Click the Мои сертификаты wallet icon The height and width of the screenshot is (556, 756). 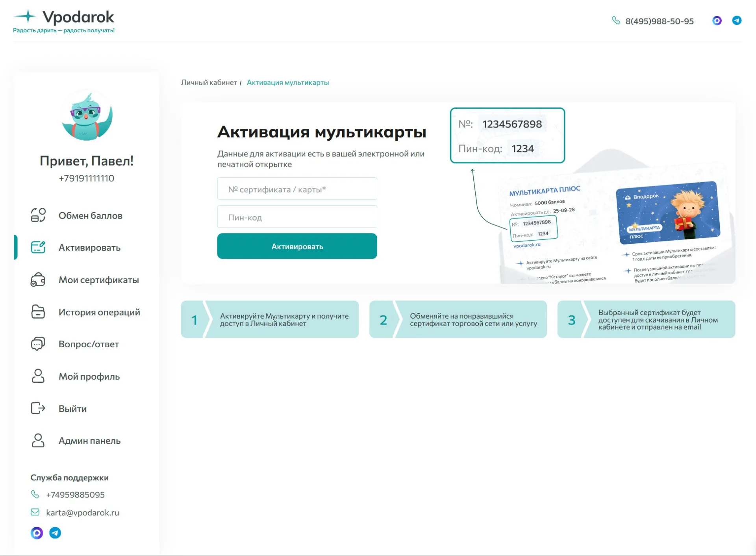[x=38, y=280]
